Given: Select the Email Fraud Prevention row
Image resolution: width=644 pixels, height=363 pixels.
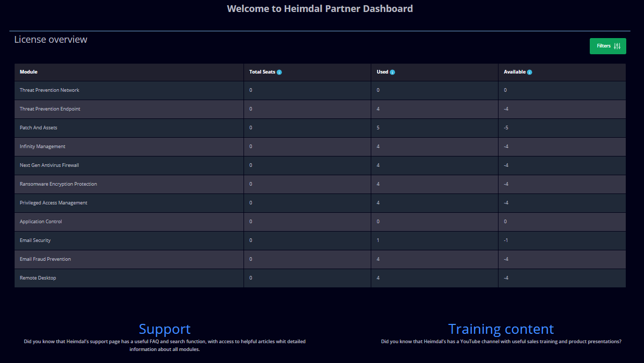Looking at the screenshot, I should (320, 259).
